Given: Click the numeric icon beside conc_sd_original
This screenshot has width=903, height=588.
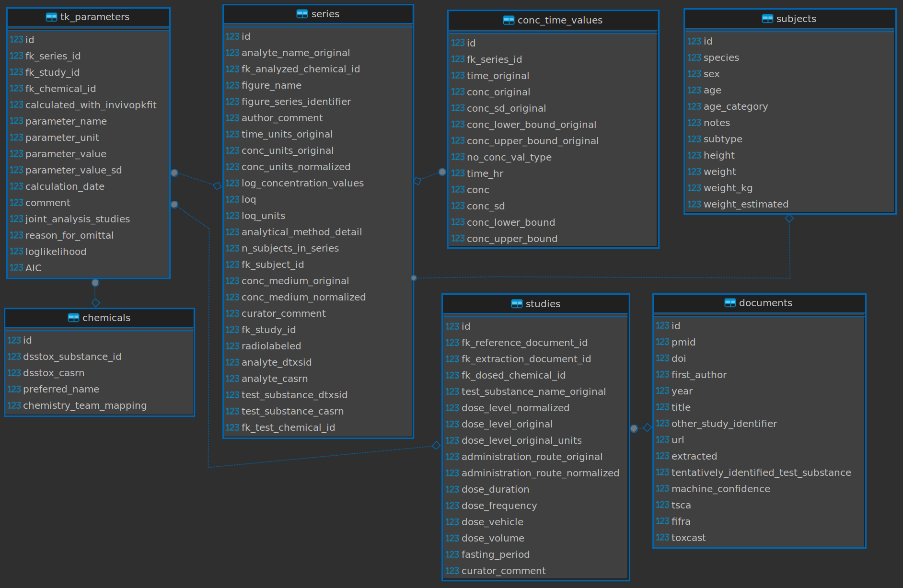Looking at the screenshot, I should pos(458,108).
